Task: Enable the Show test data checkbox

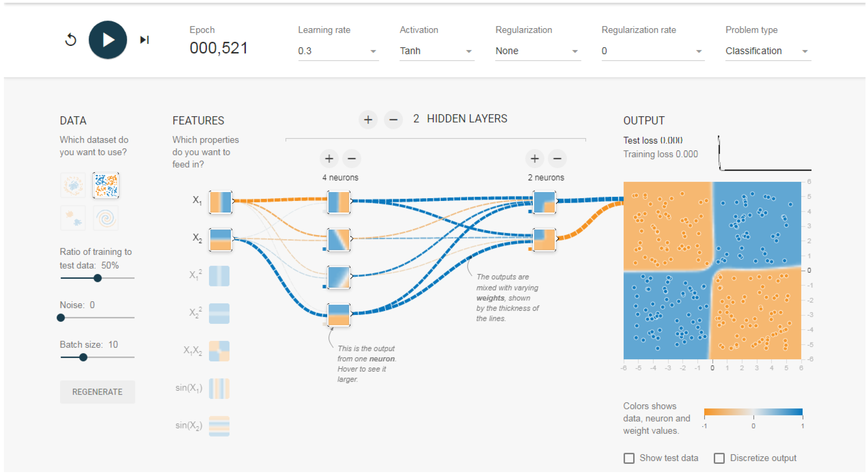Action: point(629,458)
